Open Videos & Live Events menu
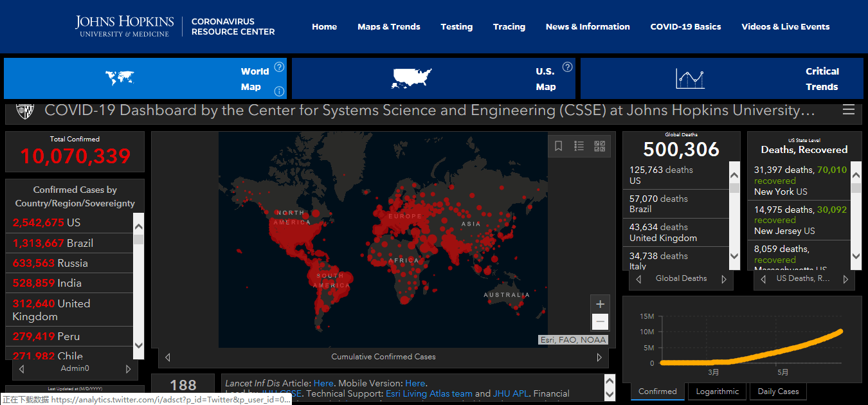The width and height of the screenshot is (868, 405). (x=786, y=27)
